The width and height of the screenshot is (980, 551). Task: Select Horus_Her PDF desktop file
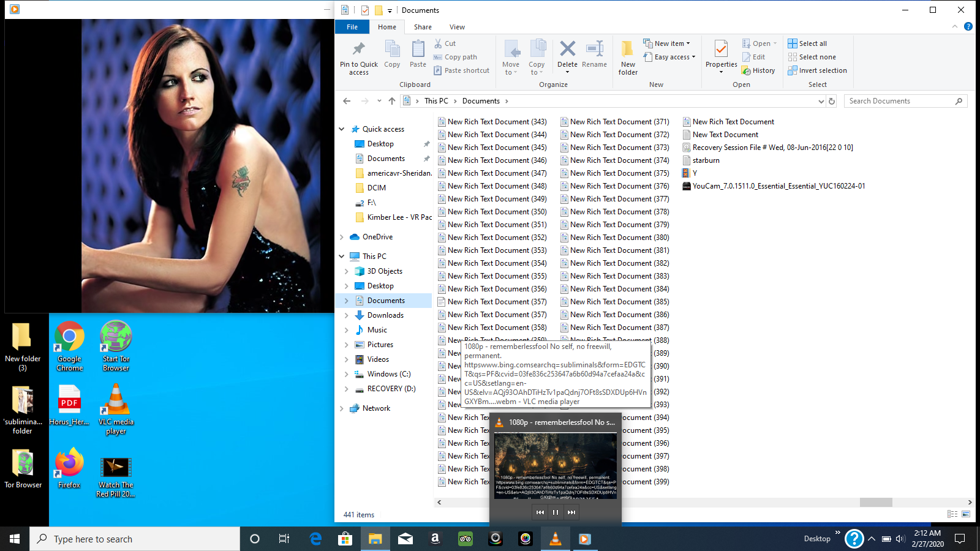[69, 405]
